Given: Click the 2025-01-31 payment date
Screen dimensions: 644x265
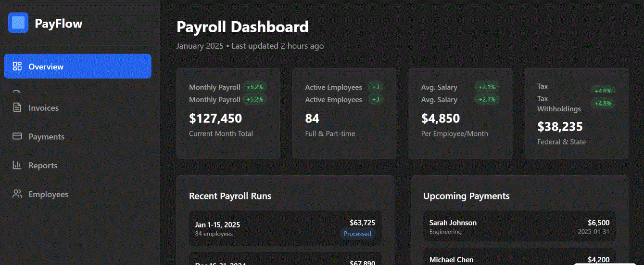Looking at the screenshot, I should (x=593, y=232).
